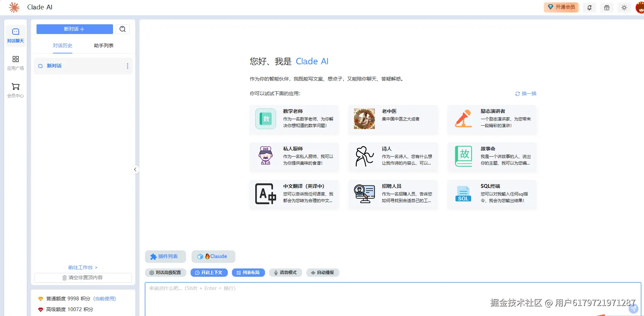Go to 应用广场 in the sidebar
Screen dimensions: 644x316
coord(16,63)
